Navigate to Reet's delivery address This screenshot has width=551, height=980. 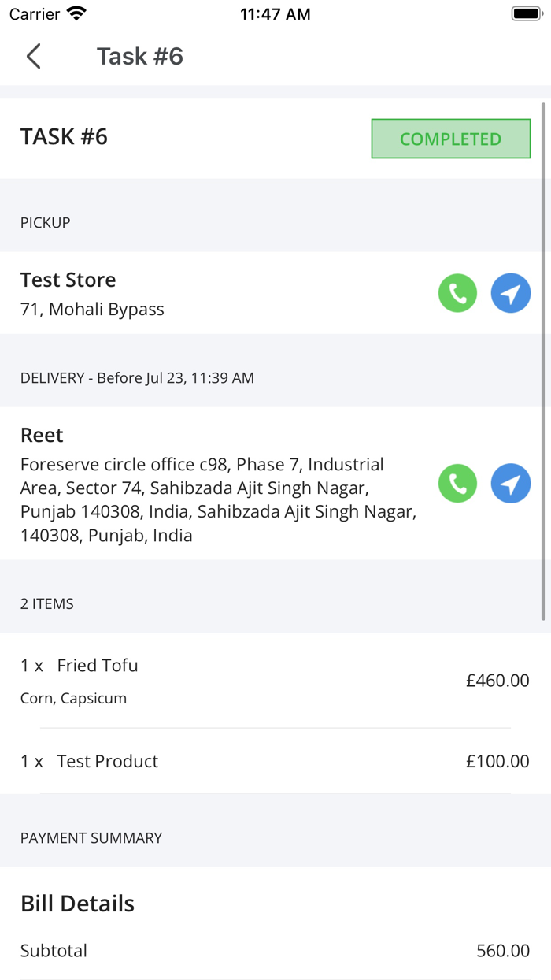511,483
